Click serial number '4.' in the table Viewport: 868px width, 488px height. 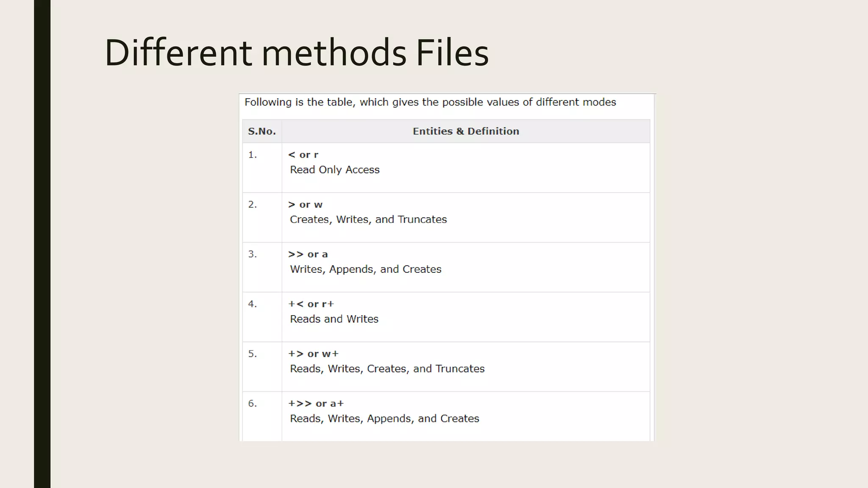[253, 304]
